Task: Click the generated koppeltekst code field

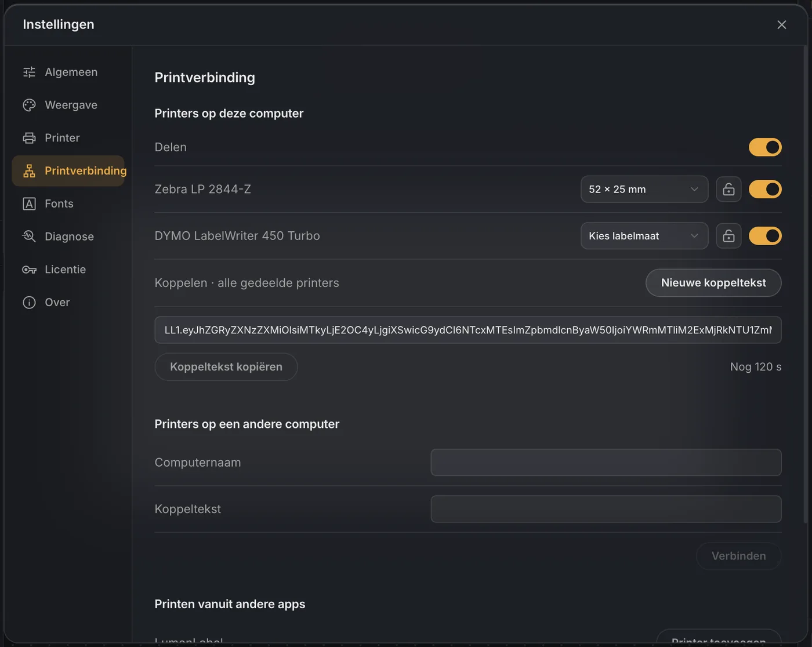Action: click(468, 330)
